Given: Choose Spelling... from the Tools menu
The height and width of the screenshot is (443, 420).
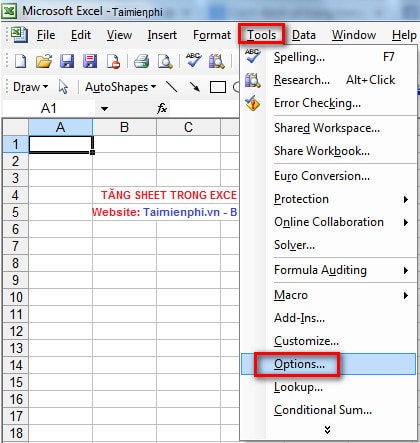Looking at the screenshot, I should 328,57.
